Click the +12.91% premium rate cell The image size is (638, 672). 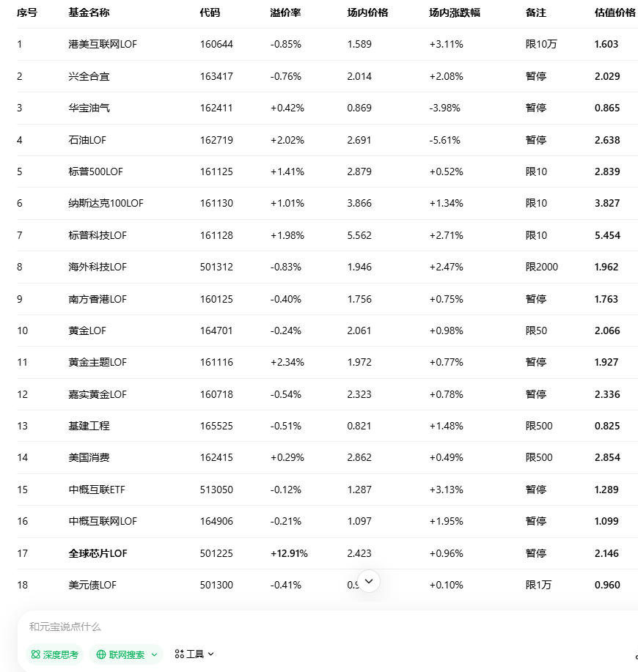click(x=289, y=553)
